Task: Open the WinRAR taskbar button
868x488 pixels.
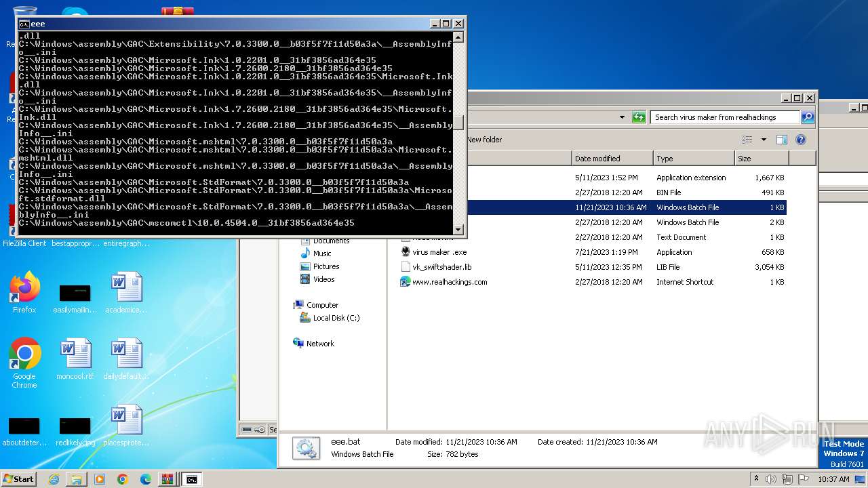Action: coord(167,479)
